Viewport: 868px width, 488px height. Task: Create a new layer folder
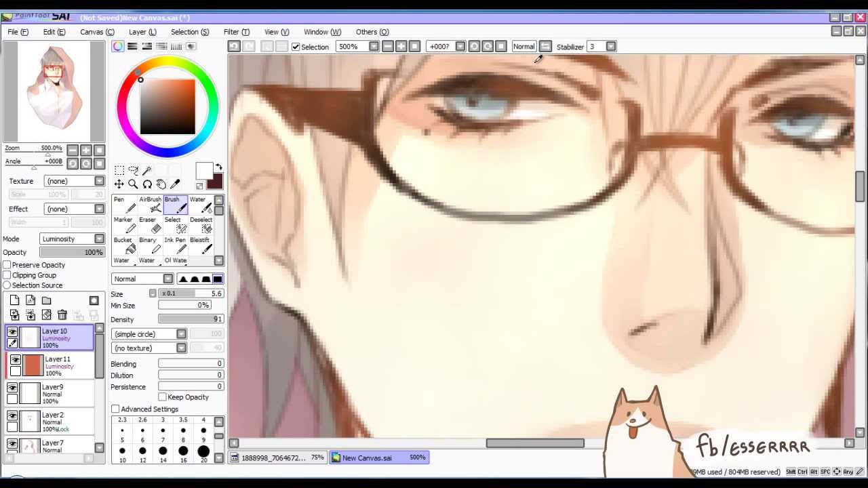pyautogui.click(x=46, y=300)
